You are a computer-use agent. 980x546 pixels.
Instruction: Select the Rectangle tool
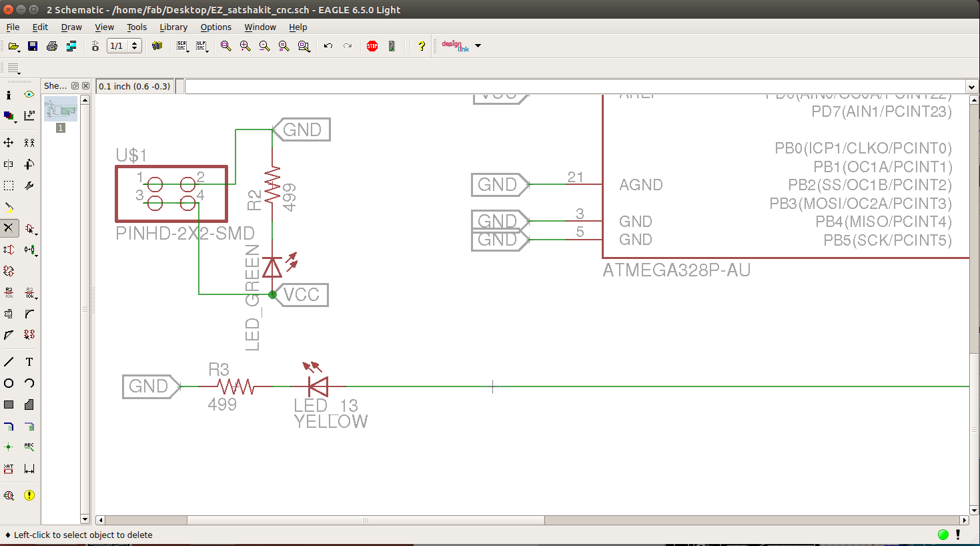coord(9,404)
